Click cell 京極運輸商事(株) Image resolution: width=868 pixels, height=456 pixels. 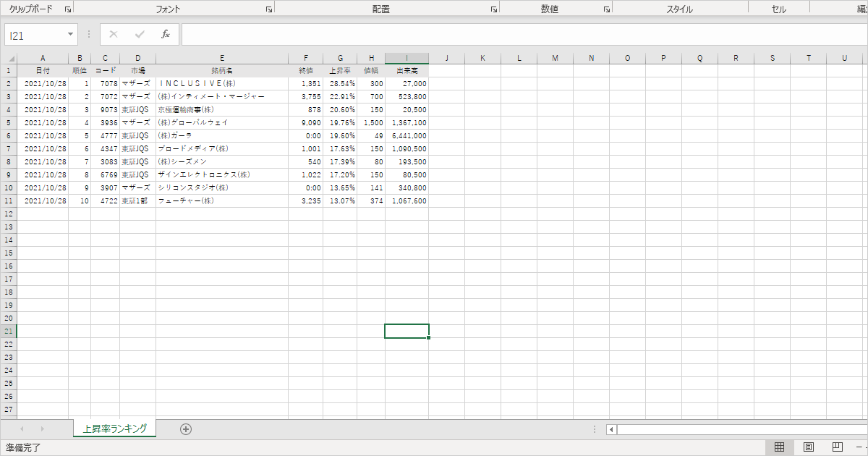[x=222, y=110]
